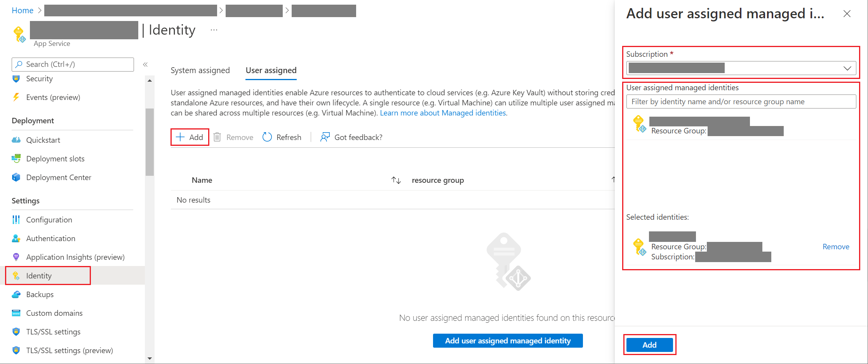Screen dimensions: 868x364
Task: Collapse the left navigation menu
Action: (x=145, y=65)
